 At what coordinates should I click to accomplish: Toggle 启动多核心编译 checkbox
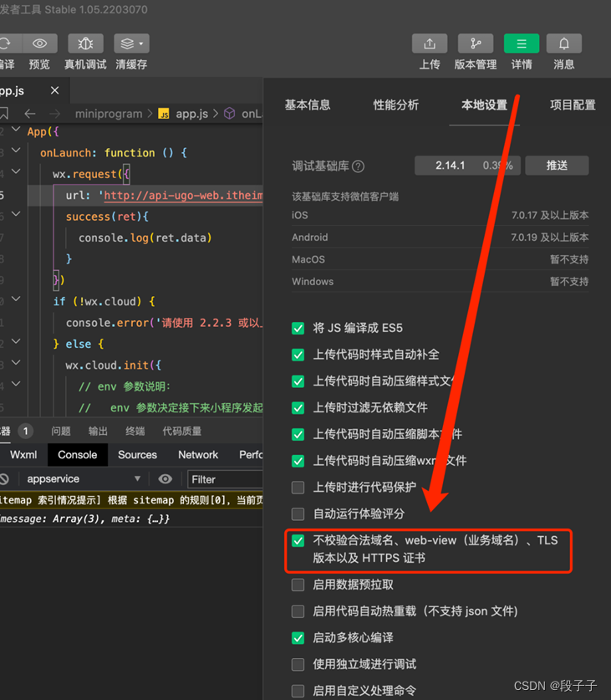tap(298, 638)
